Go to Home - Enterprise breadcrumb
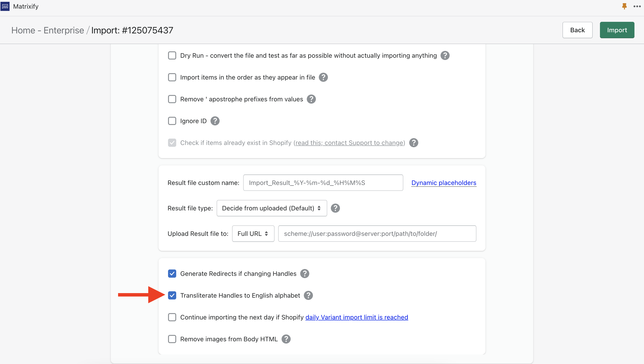 (x=47, y=30)
